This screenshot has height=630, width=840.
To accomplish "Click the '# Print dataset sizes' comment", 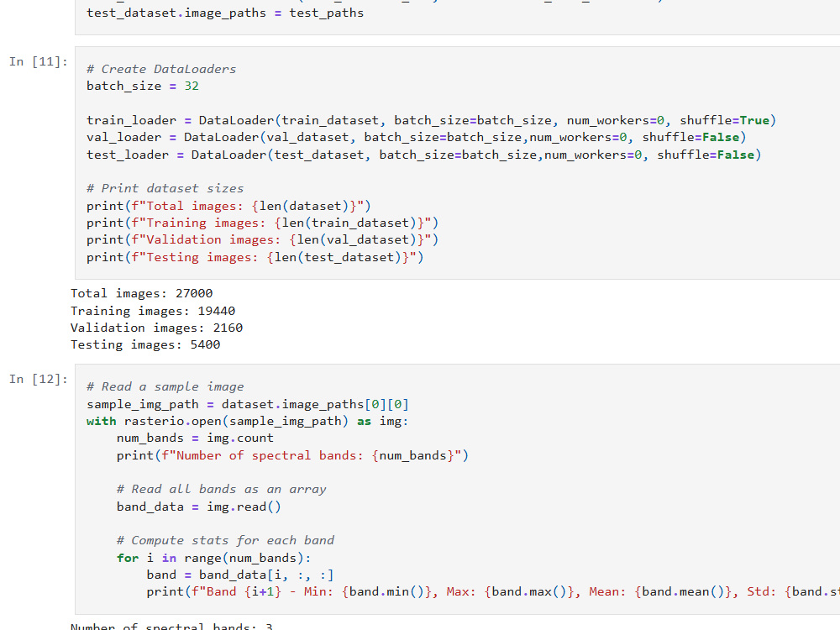I will coord(165,188).
